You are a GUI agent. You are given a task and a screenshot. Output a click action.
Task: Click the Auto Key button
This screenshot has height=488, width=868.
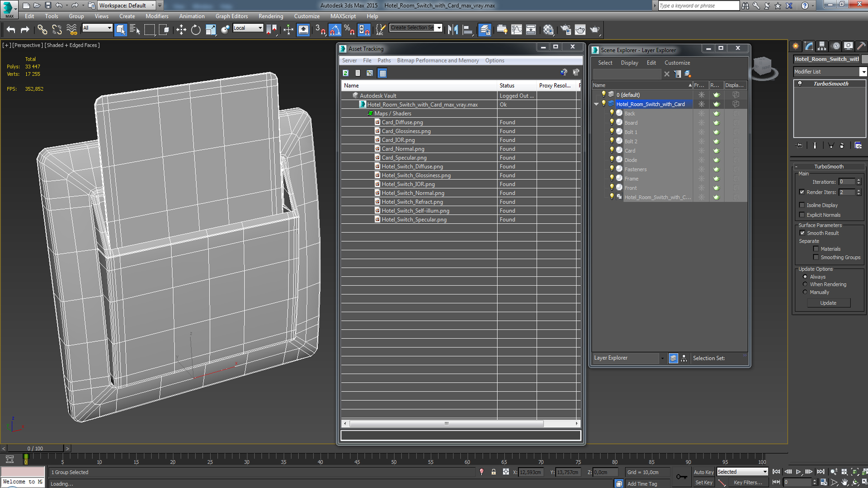point(703,472)
